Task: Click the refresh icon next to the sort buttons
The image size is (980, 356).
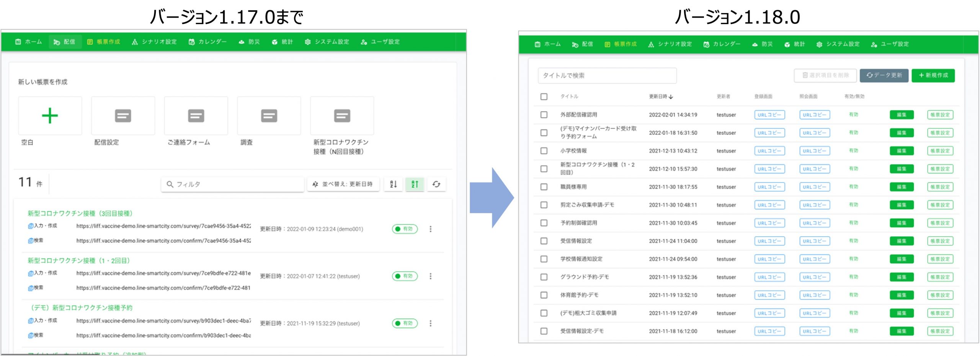Action: tap(436, 184)
